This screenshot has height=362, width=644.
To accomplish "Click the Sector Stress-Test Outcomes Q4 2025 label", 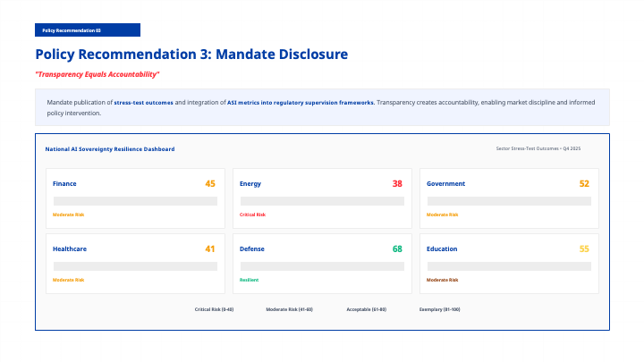I will (x=538, y=148).
